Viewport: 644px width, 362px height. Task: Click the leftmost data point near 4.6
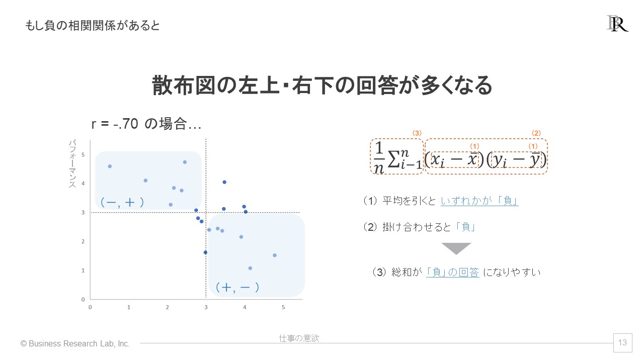click(x=110, y=166)
